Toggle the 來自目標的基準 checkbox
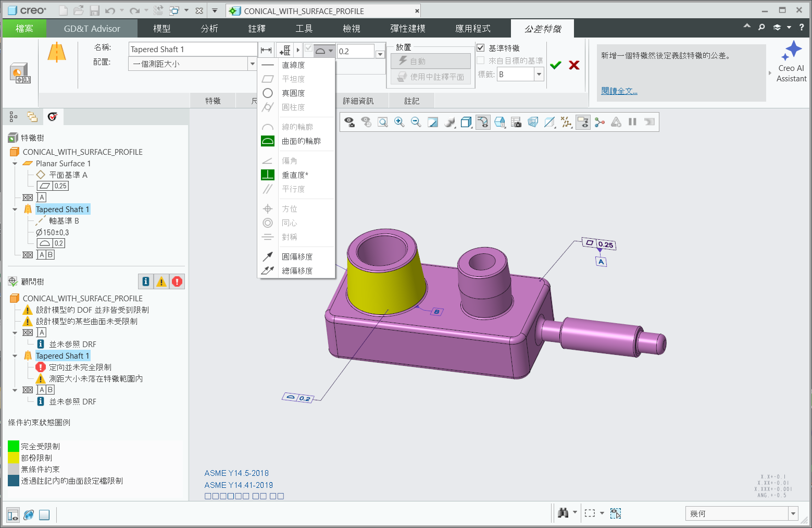 point(481,60)
